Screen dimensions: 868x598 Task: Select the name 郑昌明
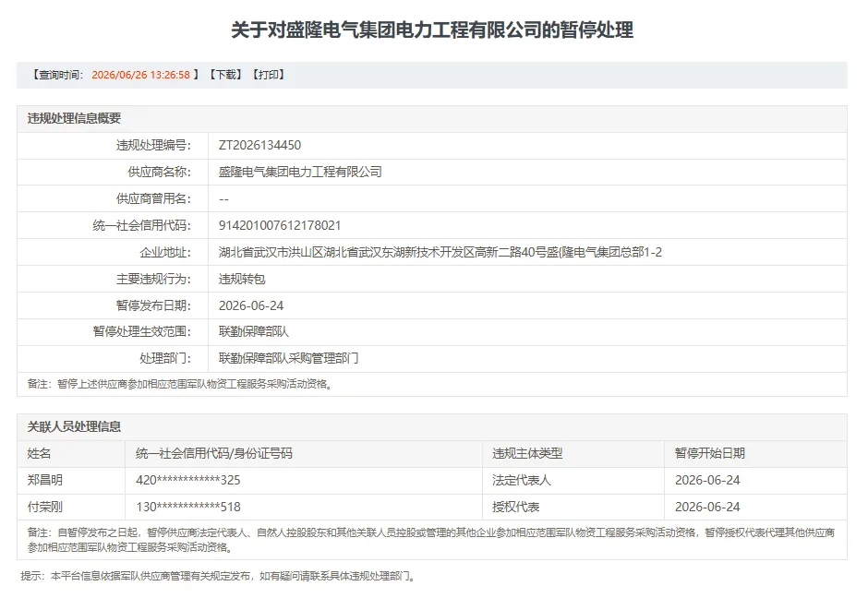[x=45, y=480]
